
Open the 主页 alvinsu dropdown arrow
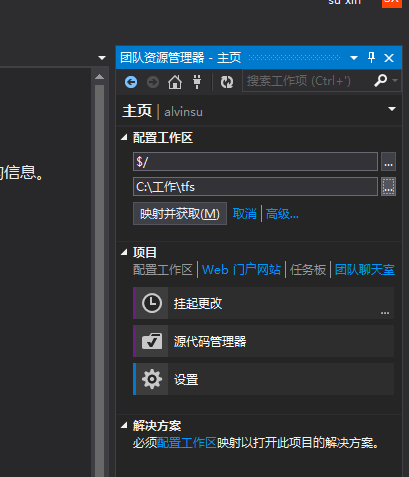(x=392, y=109)
